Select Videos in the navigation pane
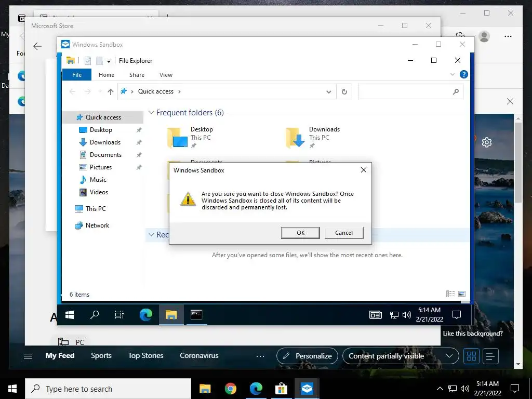Viewport: 532px width, 399px height. [x=99, y=192]
